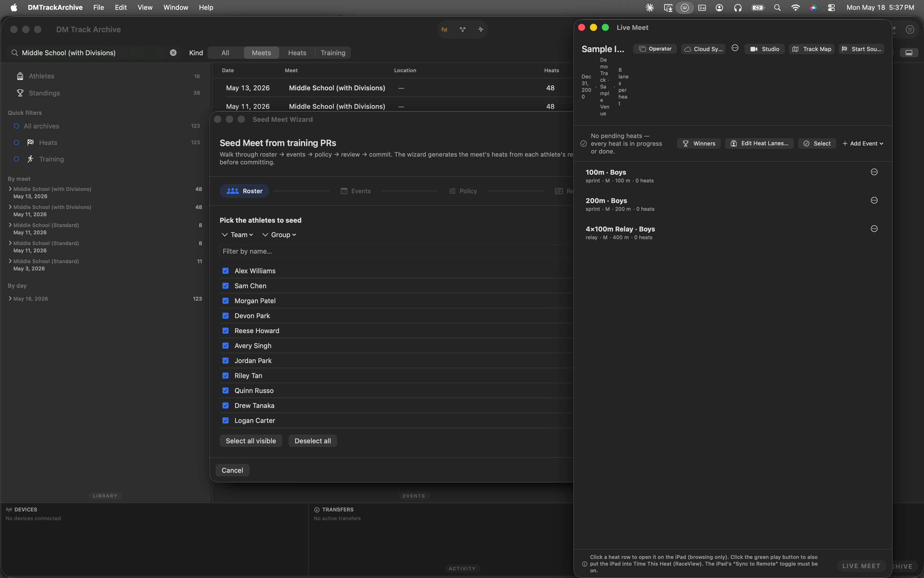Click the Winners trophy button
924x578 pixels.
699,143
